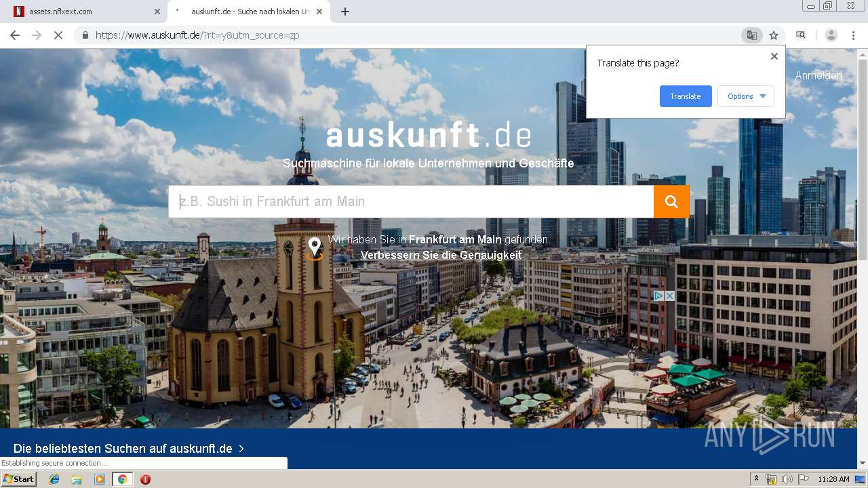Click the Anmelden link

[x=818, y=76]
